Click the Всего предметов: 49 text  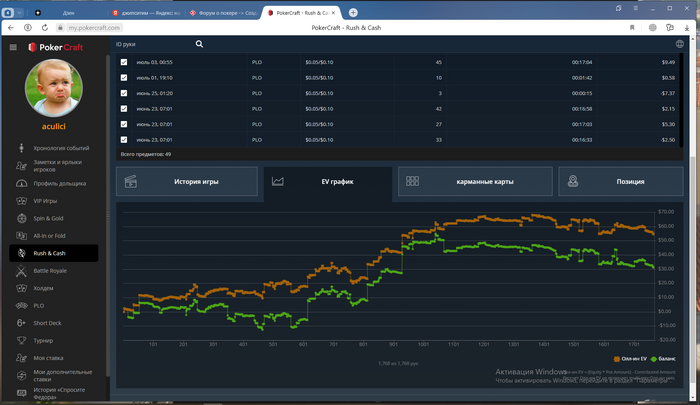click(x=146, y=154)
